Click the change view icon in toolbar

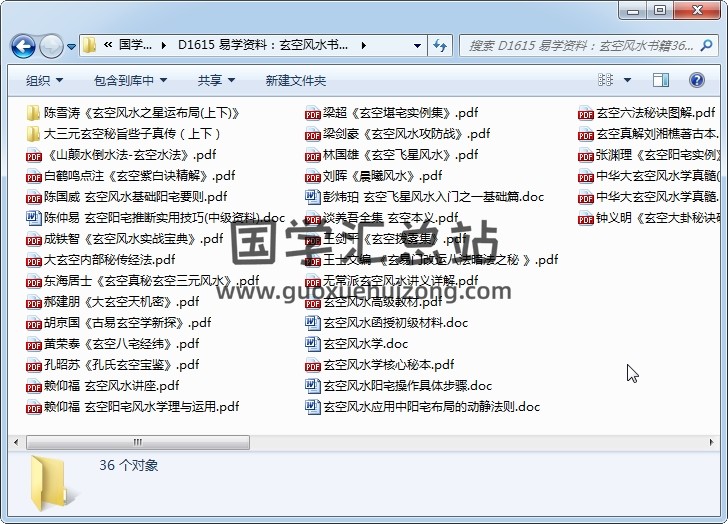(x=606, y=80)
